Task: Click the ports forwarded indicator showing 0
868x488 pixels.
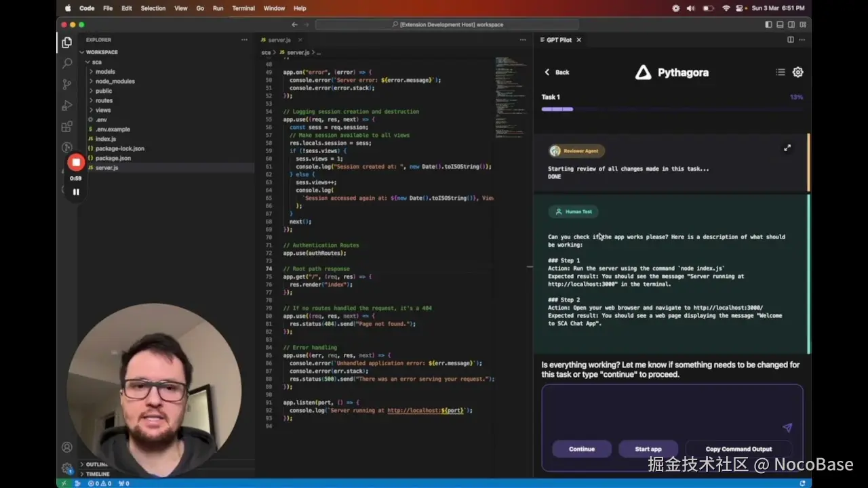Action: point(124,483)
